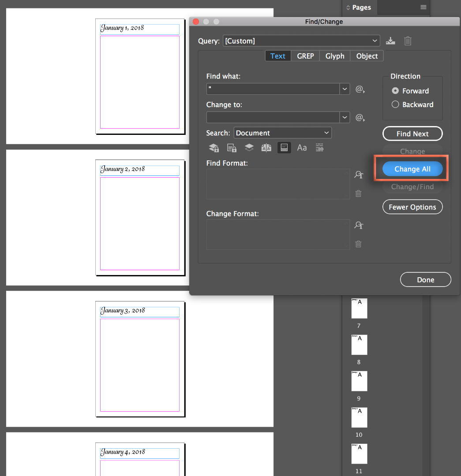Open Search scope Document dropdown
Viewport: 461px width, 476px height.
pos(283,133)
